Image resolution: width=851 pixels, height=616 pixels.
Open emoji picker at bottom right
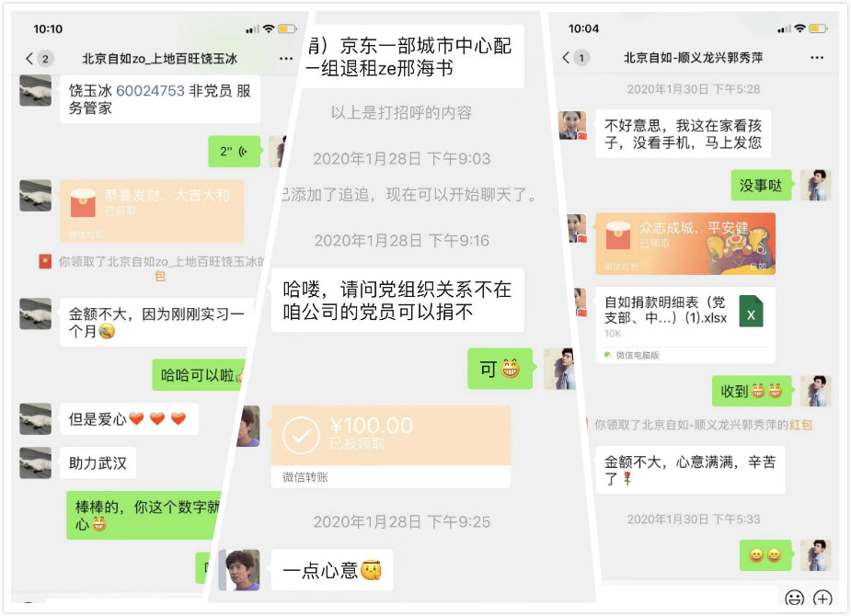click(x=795, y=598)
